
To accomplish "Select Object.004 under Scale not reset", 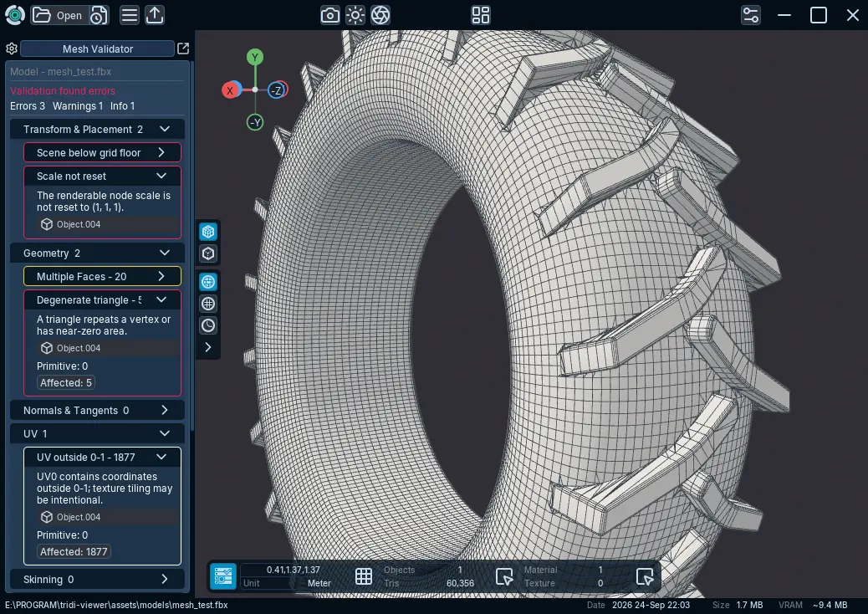I will point(109,224).
